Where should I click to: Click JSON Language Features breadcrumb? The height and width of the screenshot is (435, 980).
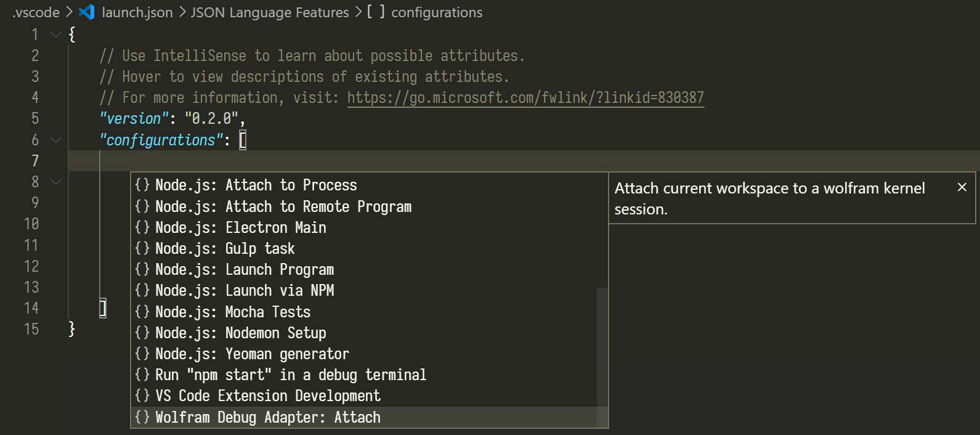pyautogui.click(x=270, y=12)
